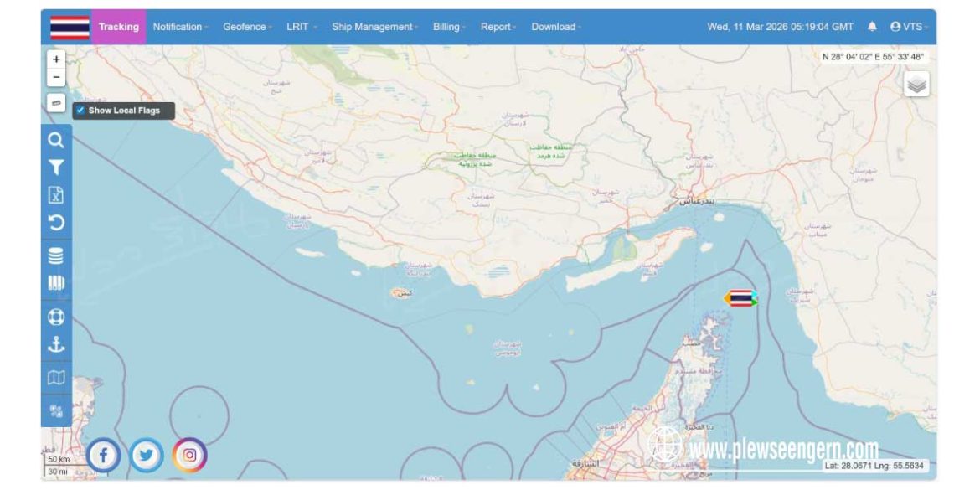Select the anchor icon in sidebar
This screenshot has width=980, height=490.
(56, 344)
